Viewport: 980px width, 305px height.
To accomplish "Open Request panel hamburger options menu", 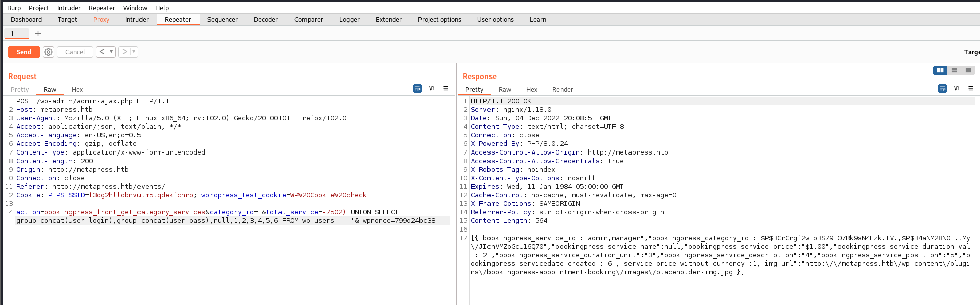I will [x=446, y=88].
